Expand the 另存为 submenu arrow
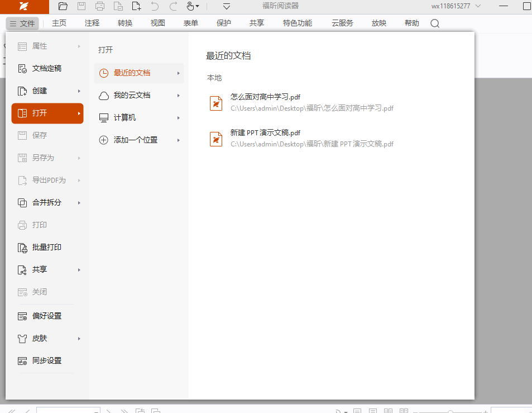Viewport: 532px width, 413px height. (x=79, y=158)
